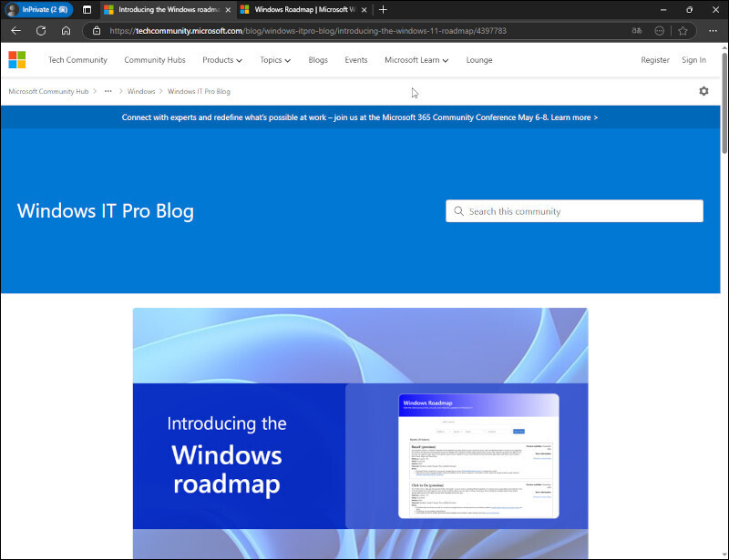Screen dimensions: 729x560
Task: Expand the Topics dropdown
Action: [x=275, y=60]
